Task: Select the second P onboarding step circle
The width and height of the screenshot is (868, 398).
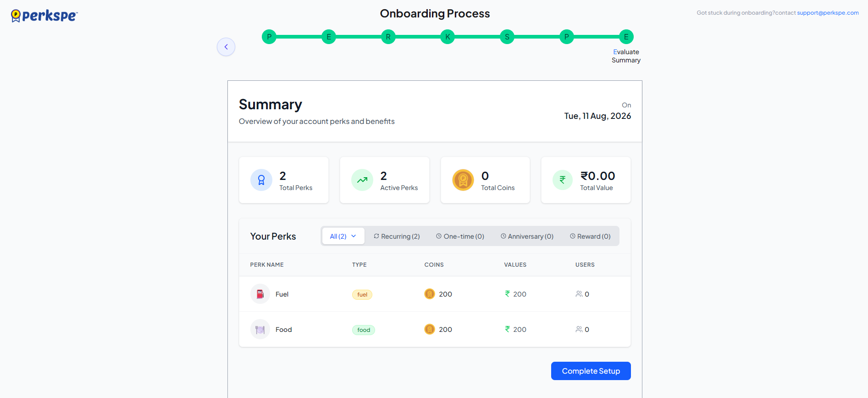Action: (567, 37)
